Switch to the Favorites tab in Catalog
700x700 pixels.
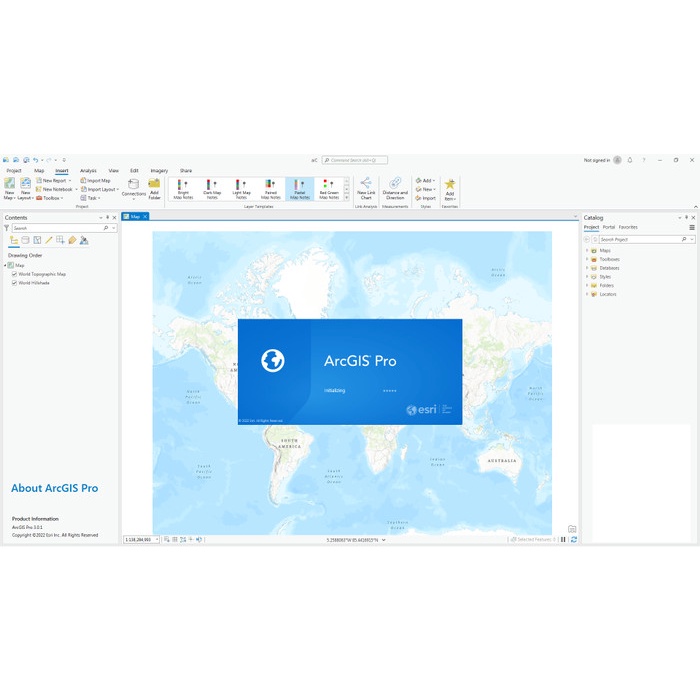click(x=628, y=227)
